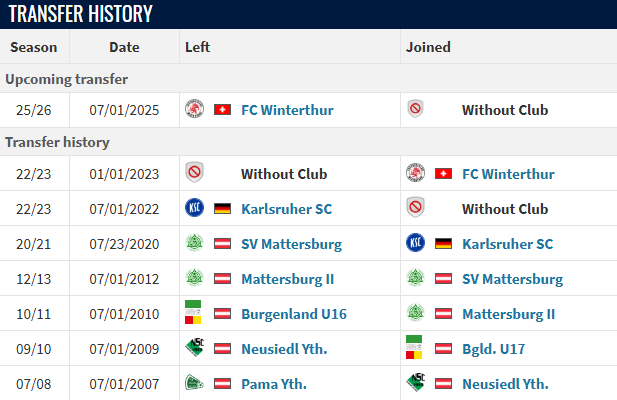This screenshot has width=617, height=400.
Task: Click Burgenland U16 crest icon
Action: (x=193, y=312)
